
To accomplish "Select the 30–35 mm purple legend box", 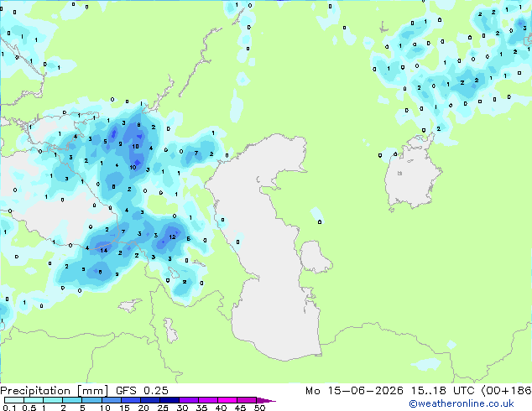I will 188,400.
